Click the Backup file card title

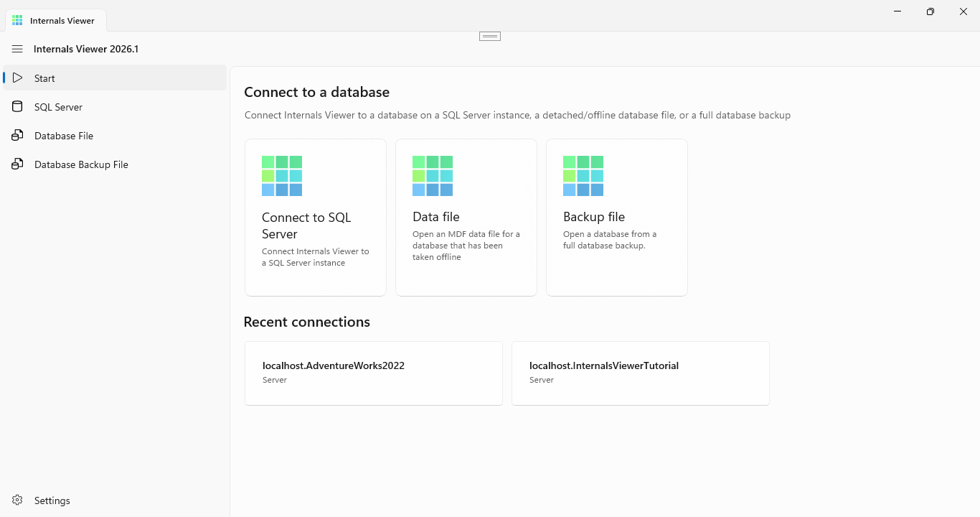(x=594, y=217)
